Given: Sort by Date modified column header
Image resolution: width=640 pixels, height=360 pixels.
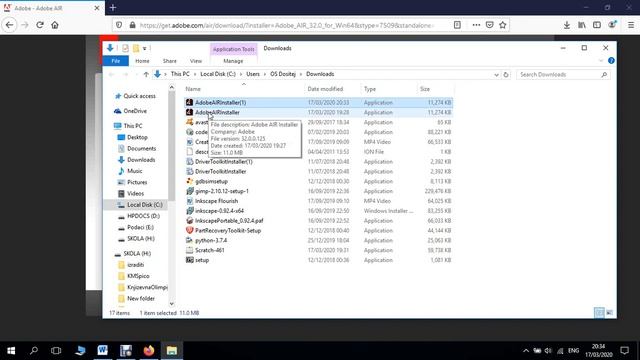Looking at the screenshot, I should (x=325, y=89).
